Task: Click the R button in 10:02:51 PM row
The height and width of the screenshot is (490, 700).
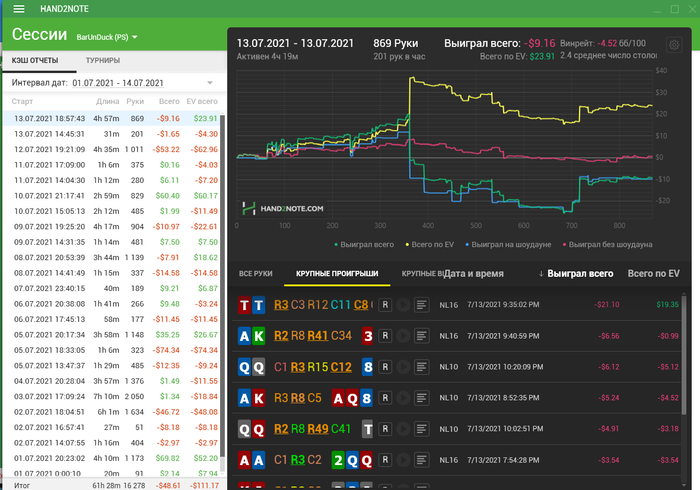Action: pyautogui.click(x=385, y=429)
